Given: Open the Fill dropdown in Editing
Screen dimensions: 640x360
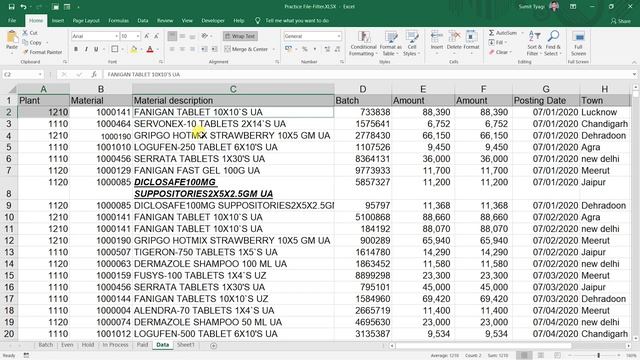Looking at the screenshot, I should pos(497,42).
